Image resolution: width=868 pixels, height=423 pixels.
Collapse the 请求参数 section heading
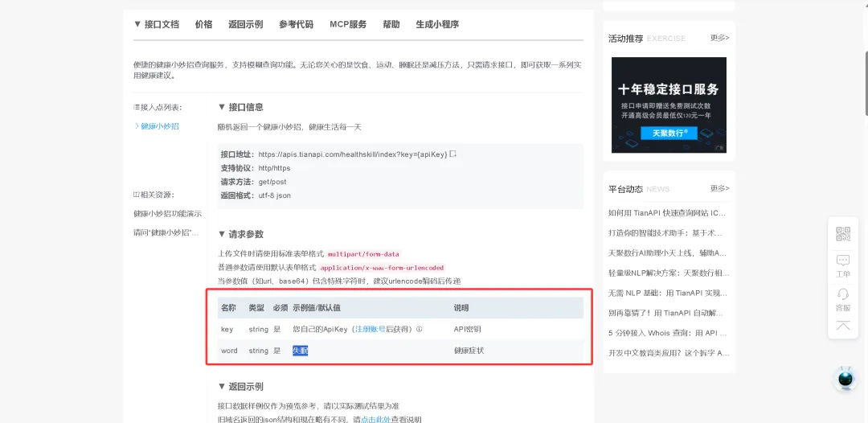click(241, 234)
